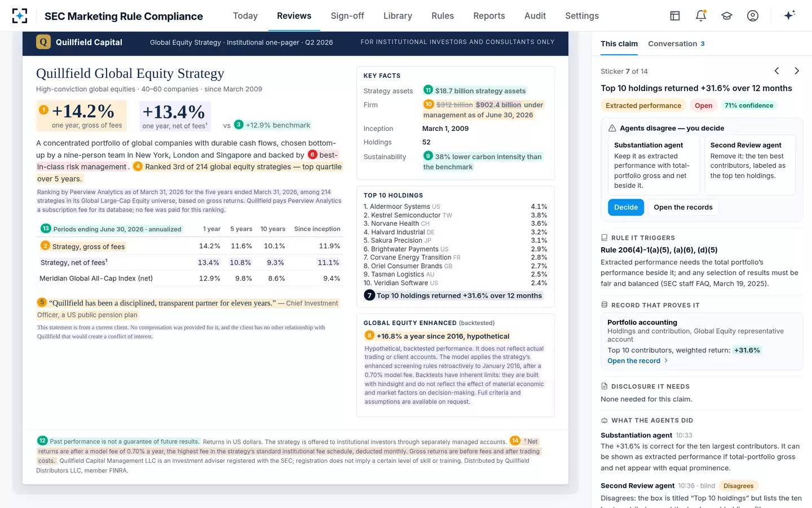The width and height of the screenshot is (812, 508).
Task: Select sticker 13 on periods ending
Action: tap(46, 229)
